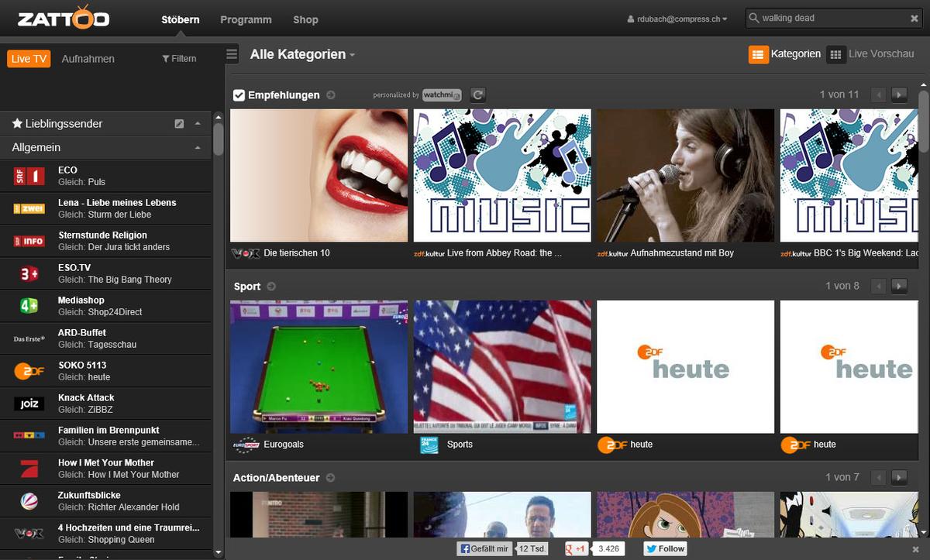Click the Twitter Follow button
The width and height of the screenshot is (930, 560).
click(666, 549)
